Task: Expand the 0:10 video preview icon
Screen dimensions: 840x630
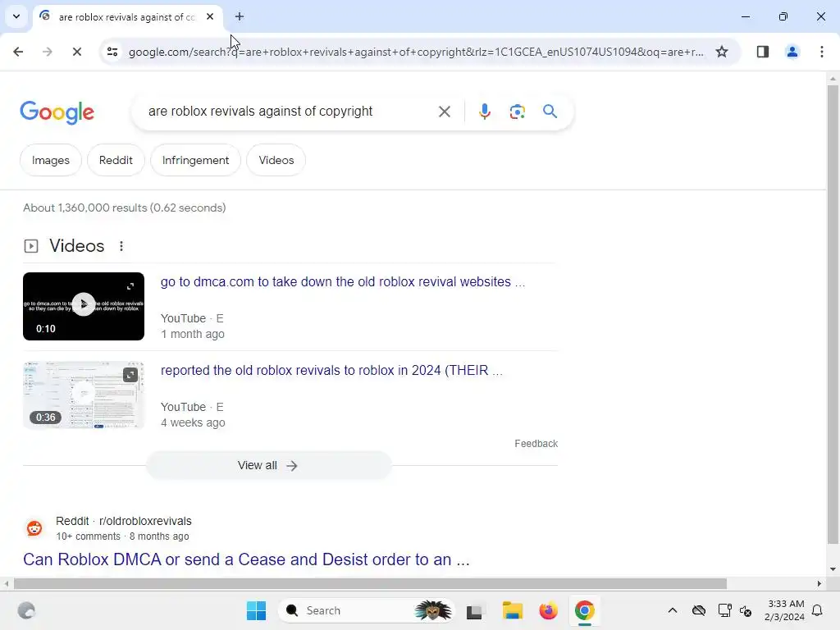Action: coord(130,286)
